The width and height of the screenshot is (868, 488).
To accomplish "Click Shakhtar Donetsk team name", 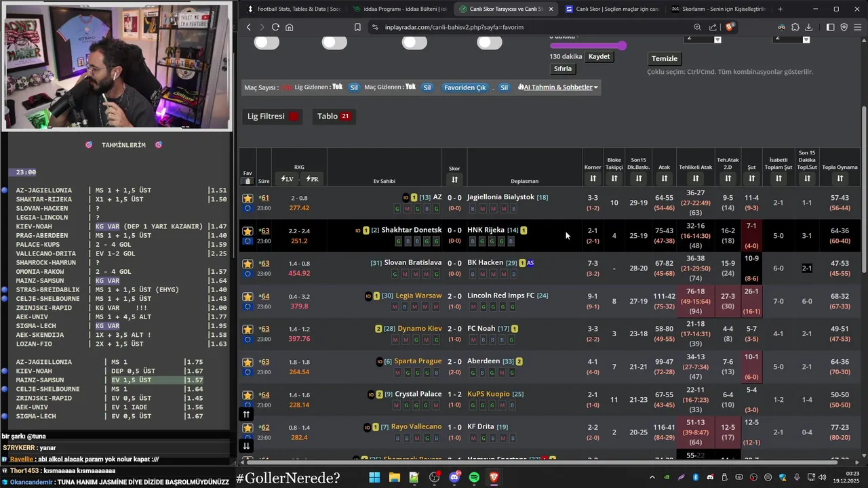I will point(411,230).
